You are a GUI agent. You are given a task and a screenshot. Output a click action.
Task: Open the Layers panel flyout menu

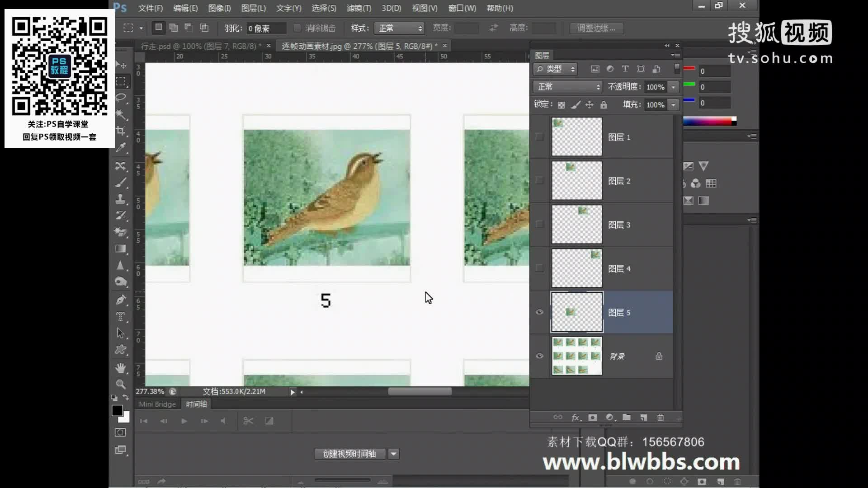676,55
